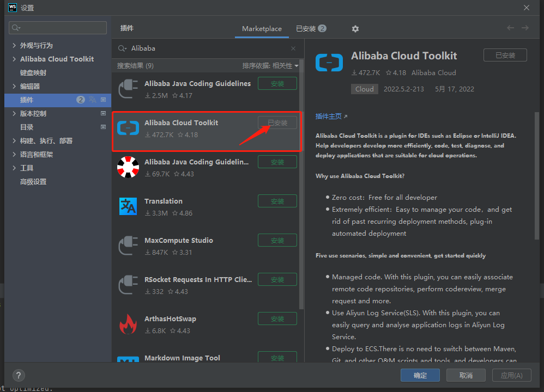Click the project-level icon on 目录 row
Viewport: 544px width, 392px height.
[x=103, y=127]
